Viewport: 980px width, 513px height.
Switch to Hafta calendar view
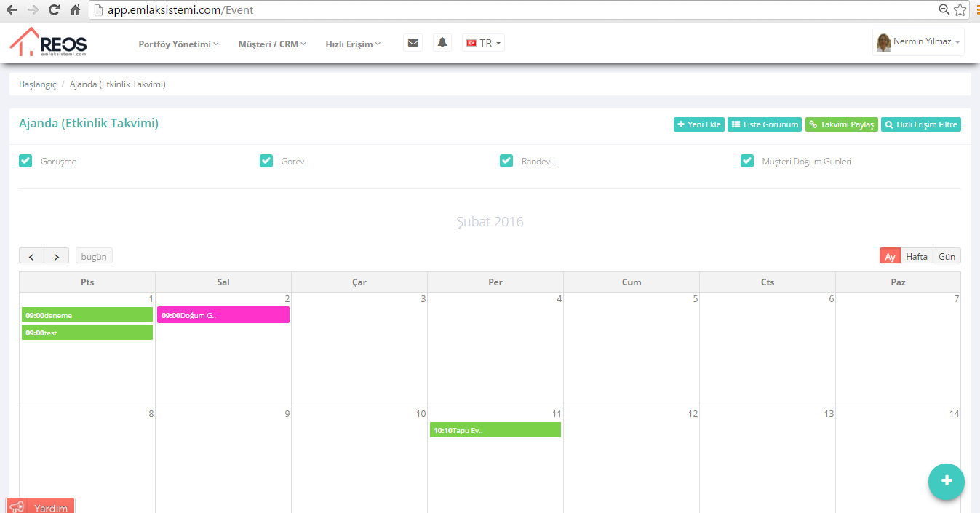[x=916, y=256]
